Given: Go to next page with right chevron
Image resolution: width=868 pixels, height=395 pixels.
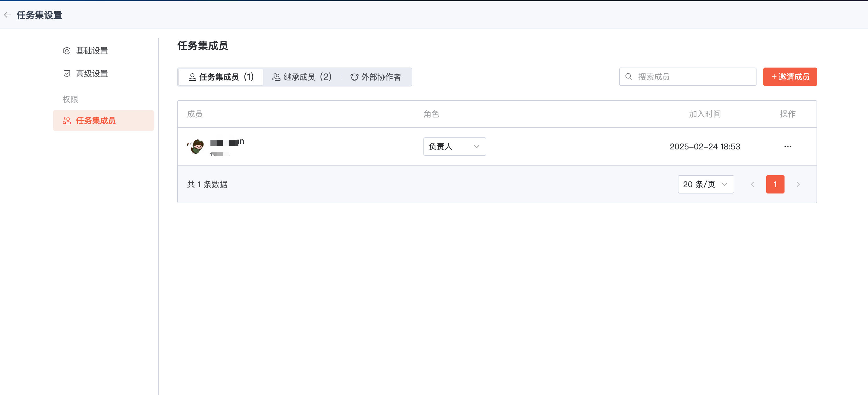Looking at the screenshot, I should pyautogui.click(x=798, y=184).
